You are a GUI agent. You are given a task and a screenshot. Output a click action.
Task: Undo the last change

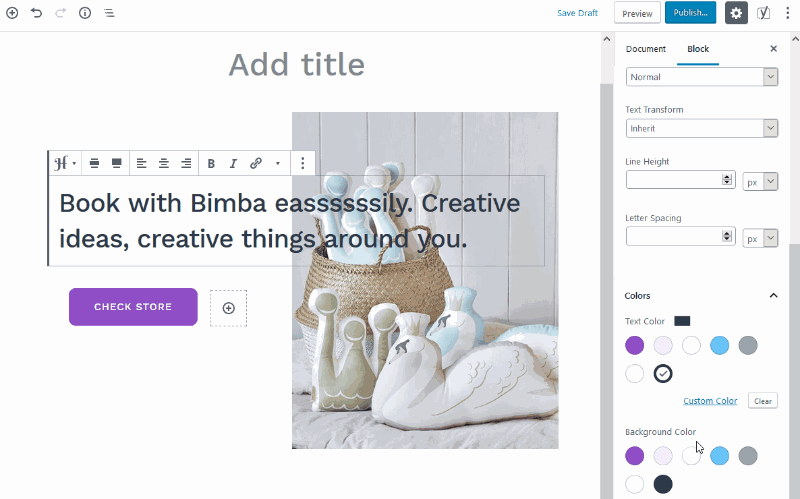(x=36, y=13)
